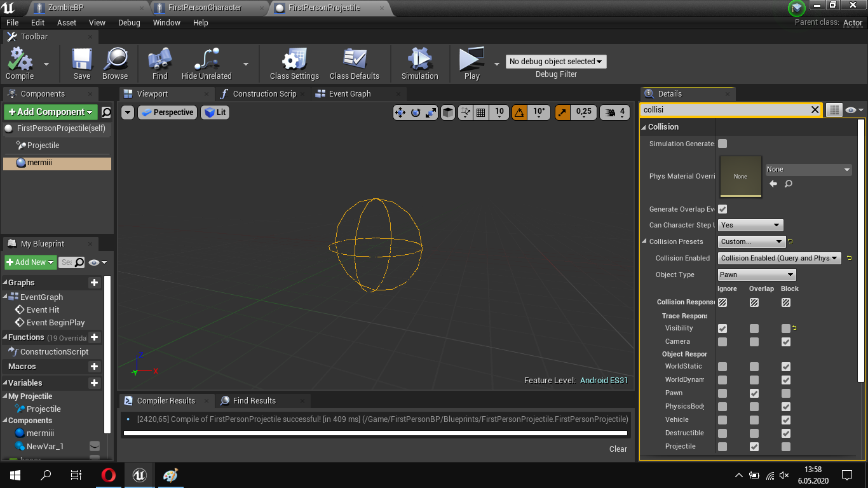Select the translate gizmo tool in the viewport
Viewport: 868px width, 488px height.
pos(400,112)
